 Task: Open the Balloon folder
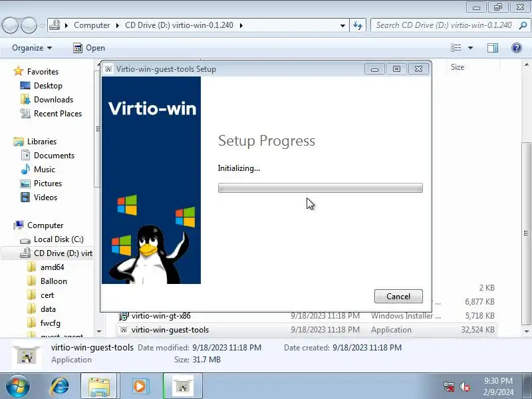(54, 281)
